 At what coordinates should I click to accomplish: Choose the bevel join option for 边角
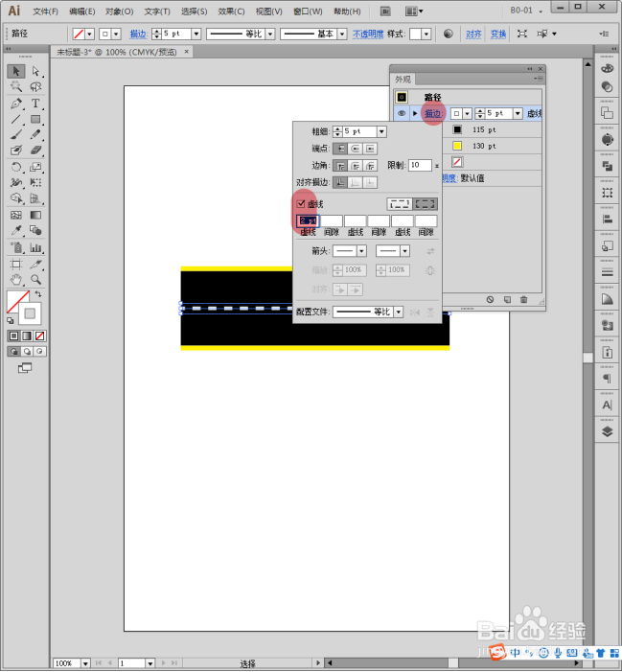[370, 166]
